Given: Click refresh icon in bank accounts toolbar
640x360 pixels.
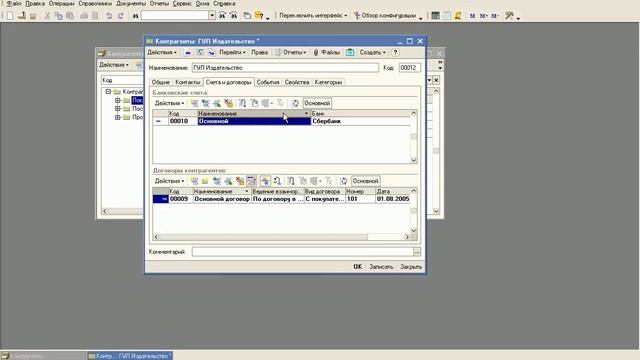Looking at the screenshot, I should click(x=295, y=103).
